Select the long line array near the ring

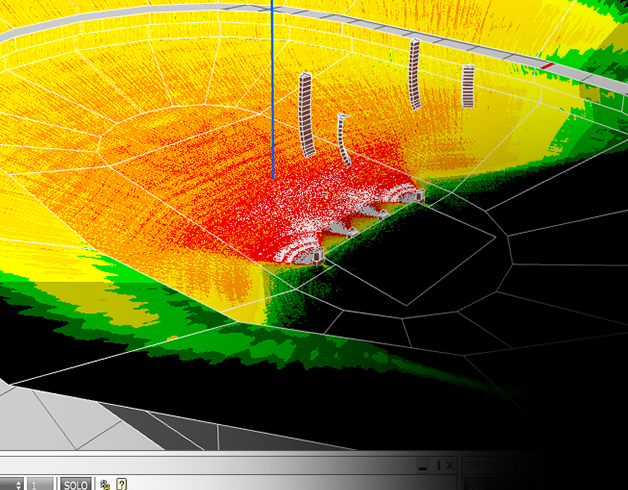tap(414, 74)
